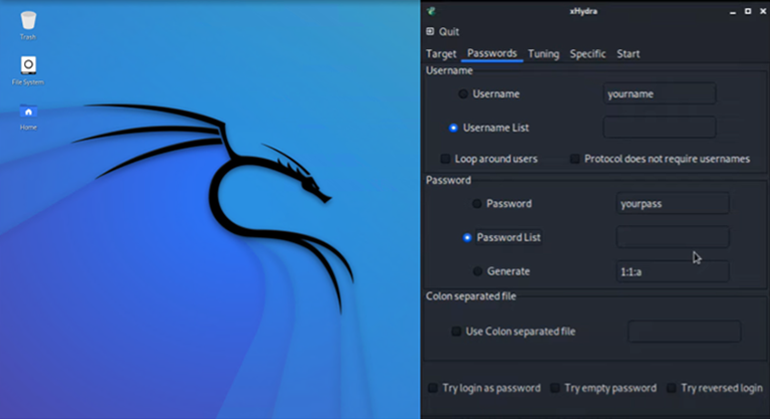The width and height of the screenshot is (770, 419).
Task: Select the Password List radio button
Action: coord(467,237)
